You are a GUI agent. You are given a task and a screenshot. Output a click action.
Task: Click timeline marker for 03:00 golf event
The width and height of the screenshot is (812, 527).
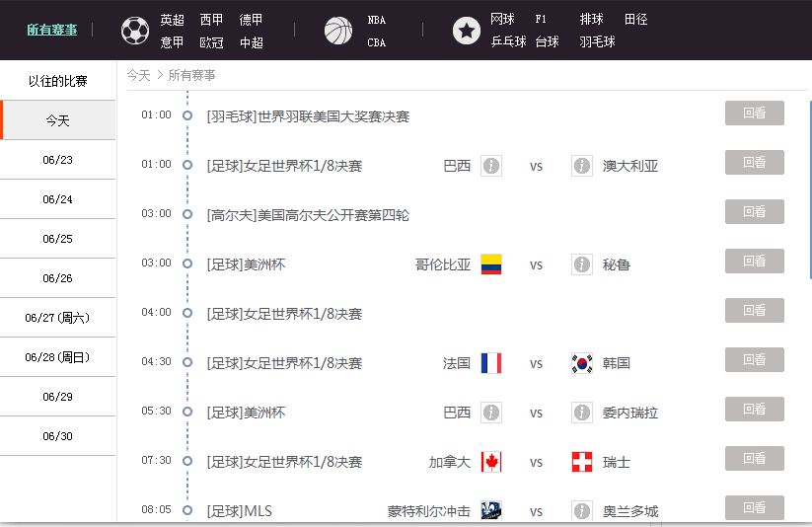click(187, 214)
